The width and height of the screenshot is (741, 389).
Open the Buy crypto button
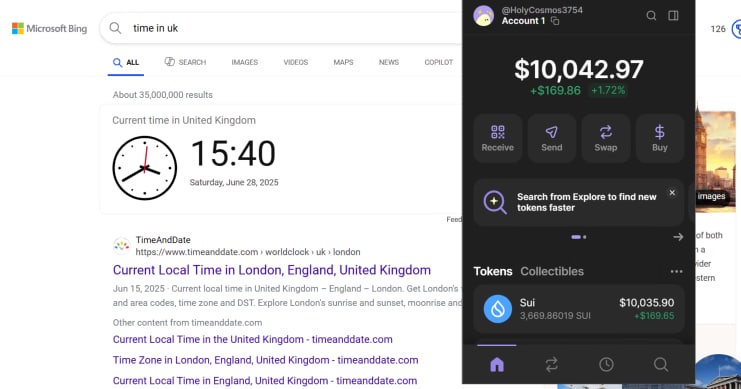tap(660, 138)
